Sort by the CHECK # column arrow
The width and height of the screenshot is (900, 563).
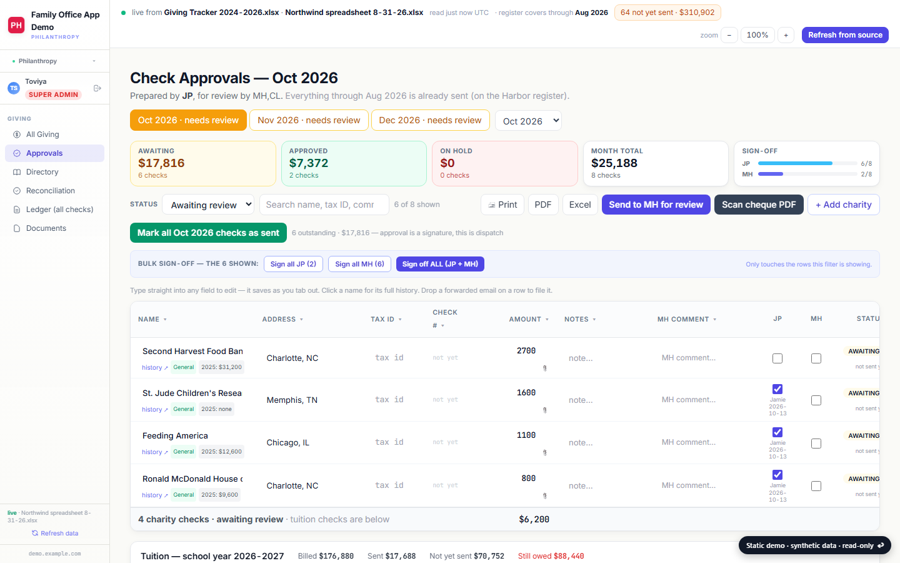443,326
